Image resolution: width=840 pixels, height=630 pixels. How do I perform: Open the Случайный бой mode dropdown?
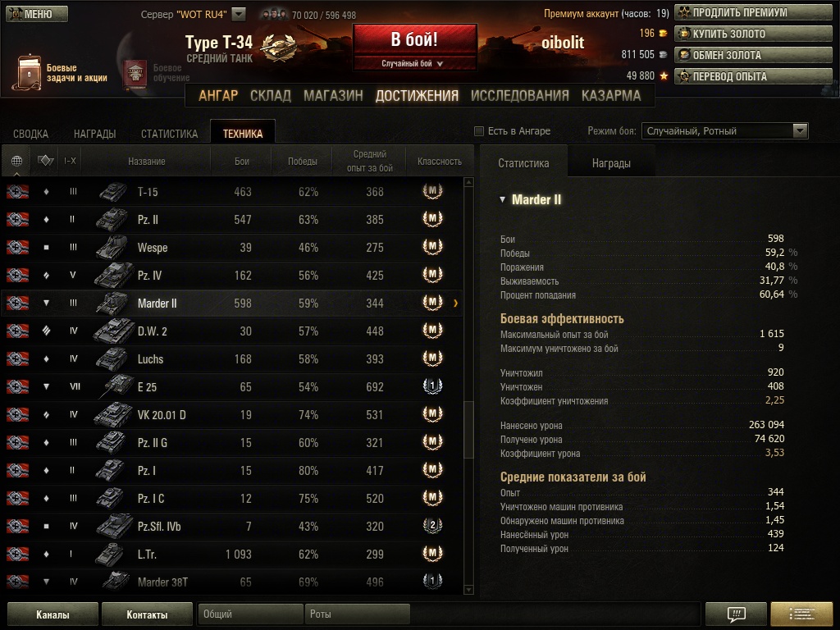(x=413, y=63)
